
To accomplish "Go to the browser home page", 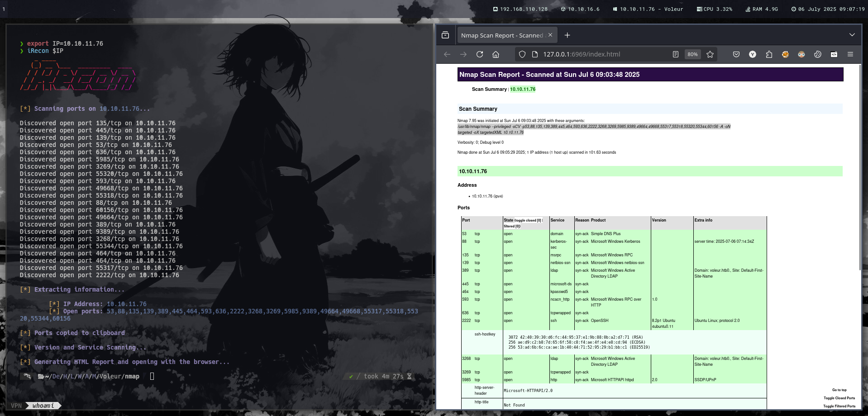I will click(496, 54).
